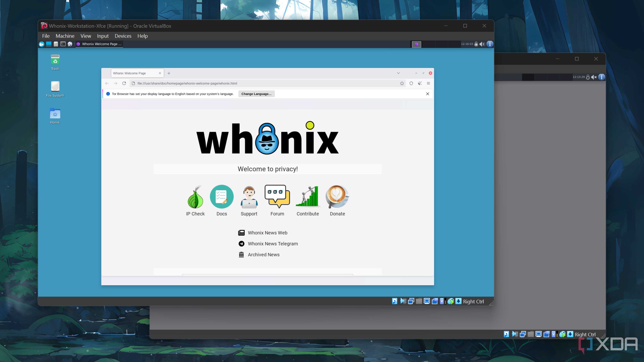Image resolution: width=644 pixels, height=362 pixels.
Task: Click the padlock tray icon in background VM
Action: (588, 77)
